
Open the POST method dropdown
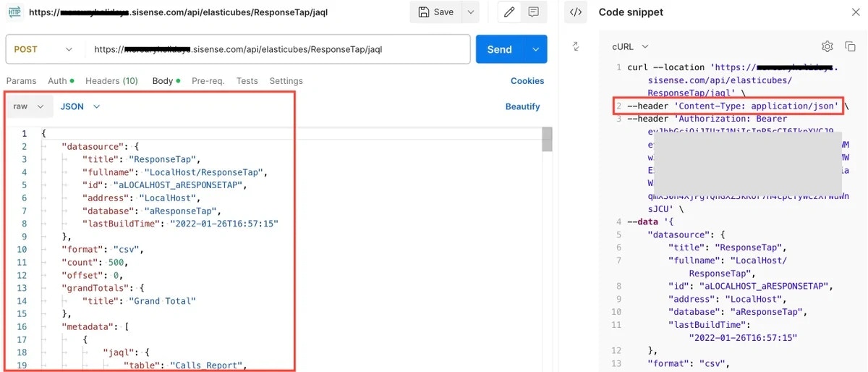(45, 49)
